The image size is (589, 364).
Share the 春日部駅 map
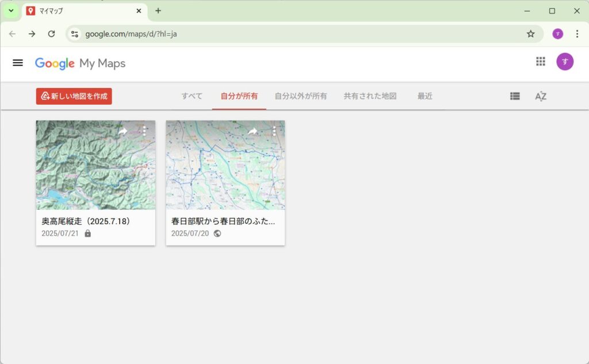point(253,131)
